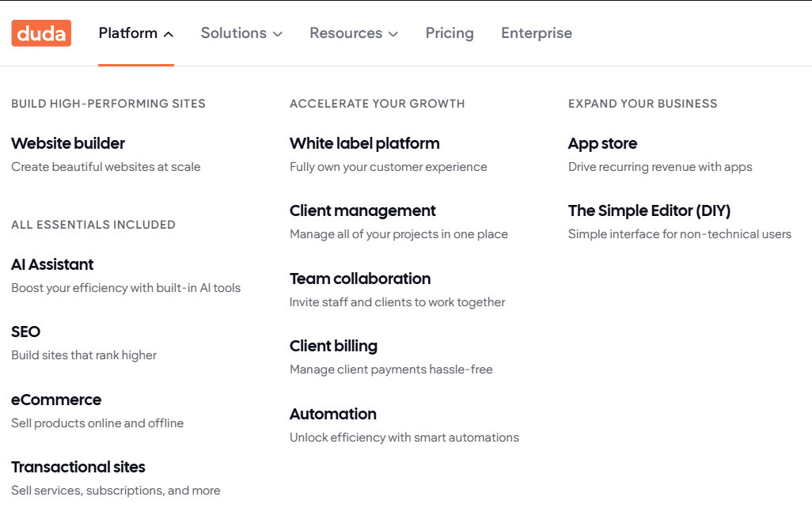Select Automation menu entry
The height and width of the screenshot is (508, 812).
(333, 415)
